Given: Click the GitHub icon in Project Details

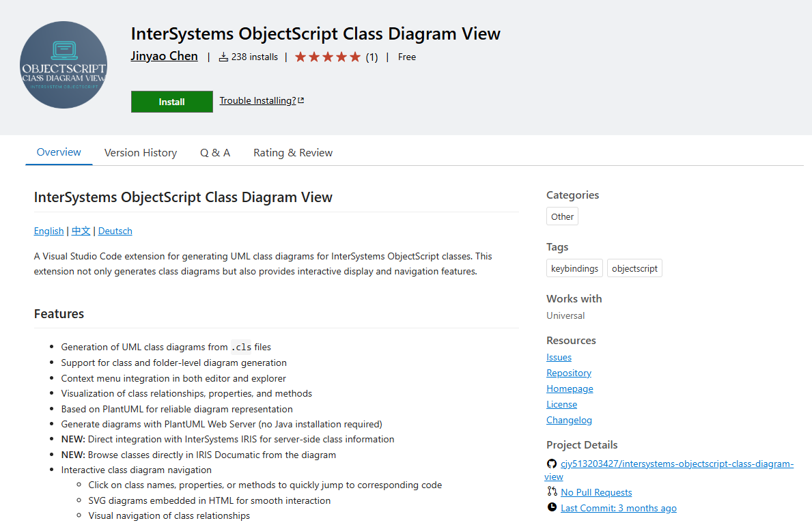Looking at the screenshot, I should (x=552, y=464).
